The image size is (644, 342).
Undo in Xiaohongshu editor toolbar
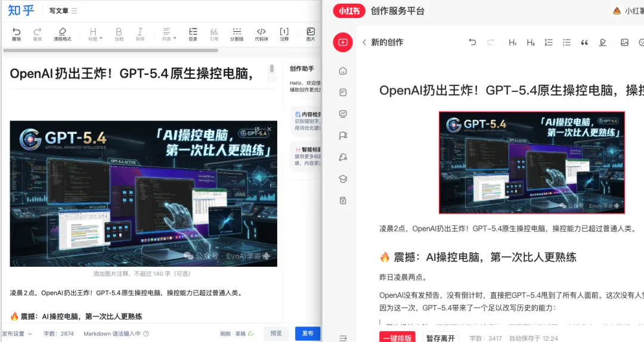tap(472, 42)
